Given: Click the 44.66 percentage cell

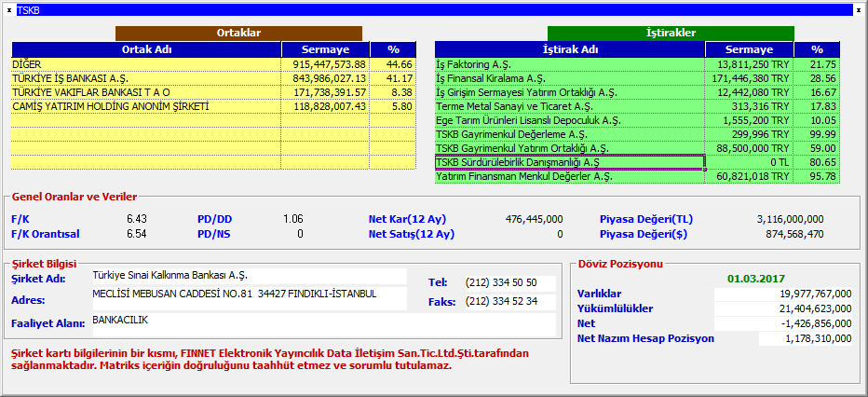Looking at the screenshot, I should 393,64.
